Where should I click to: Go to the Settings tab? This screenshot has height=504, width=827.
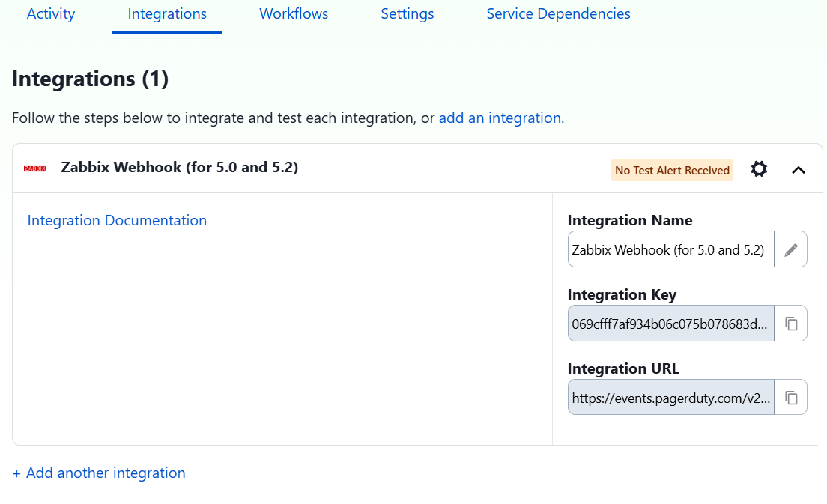408,13
